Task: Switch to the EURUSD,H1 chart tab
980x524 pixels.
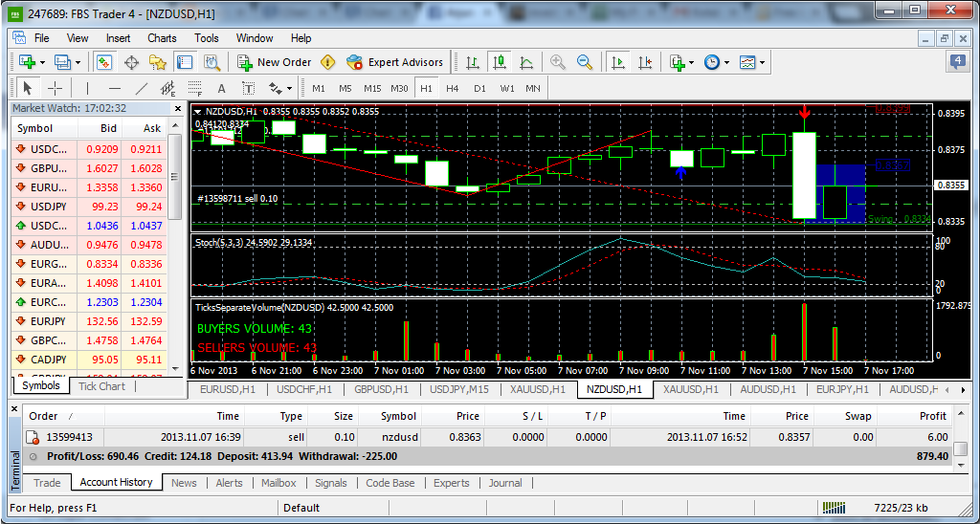Action: [x=228, y=389]
